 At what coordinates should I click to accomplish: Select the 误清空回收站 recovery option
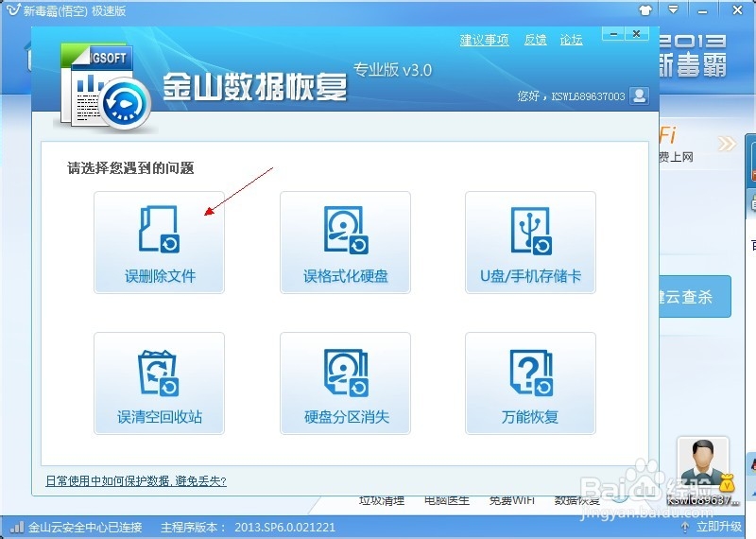pos(159,383)
